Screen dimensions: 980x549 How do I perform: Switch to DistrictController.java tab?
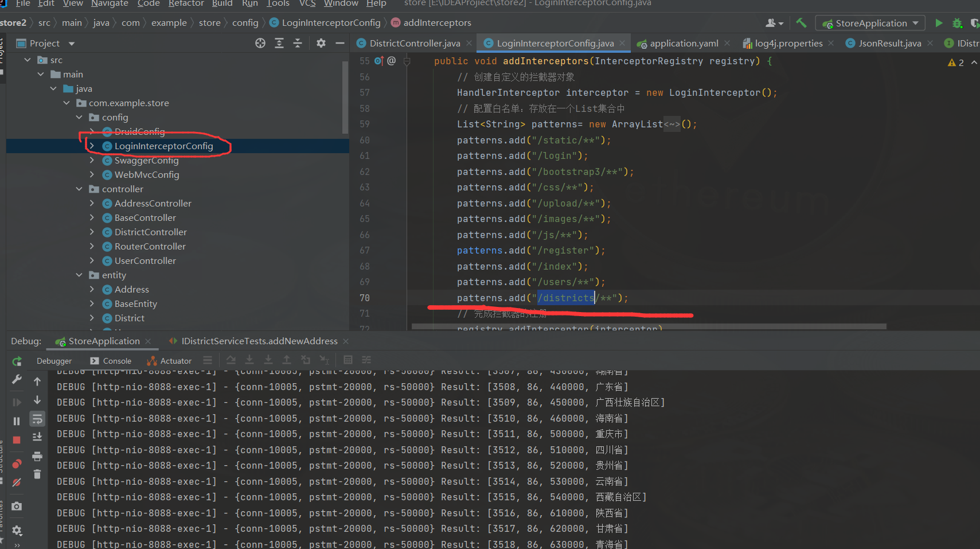[x=414, y=43]
